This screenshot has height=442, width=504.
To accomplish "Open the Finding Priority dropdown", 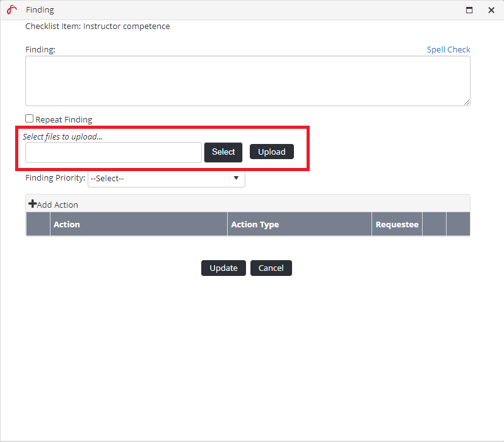I will pyautogui.click(x=167, y=178).
